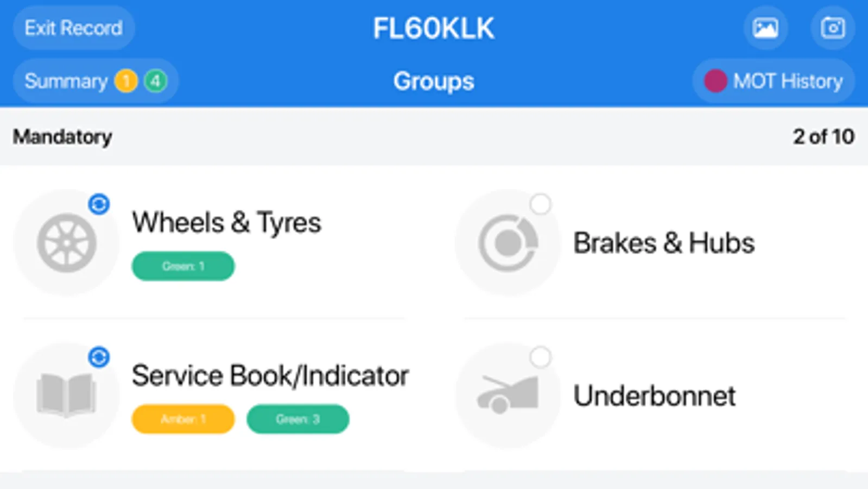Click the magenta MOT History status dot
Screen dimensions: 868x489
point(715,81)
